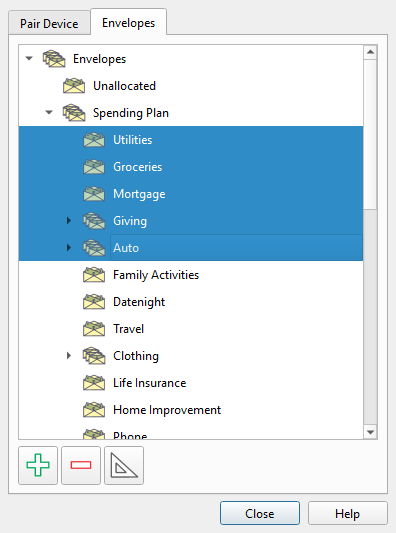Click the Travel envelope icon

(94, 329)
